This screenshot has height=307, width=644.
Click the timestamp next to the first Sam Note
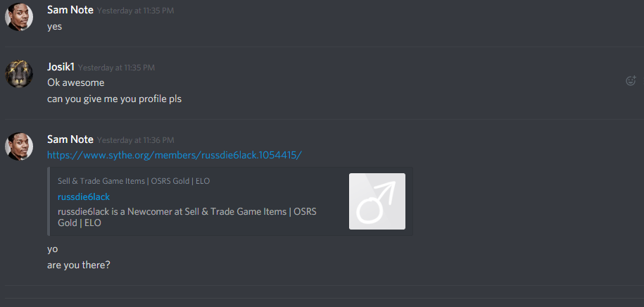click(x=136, y=11)
